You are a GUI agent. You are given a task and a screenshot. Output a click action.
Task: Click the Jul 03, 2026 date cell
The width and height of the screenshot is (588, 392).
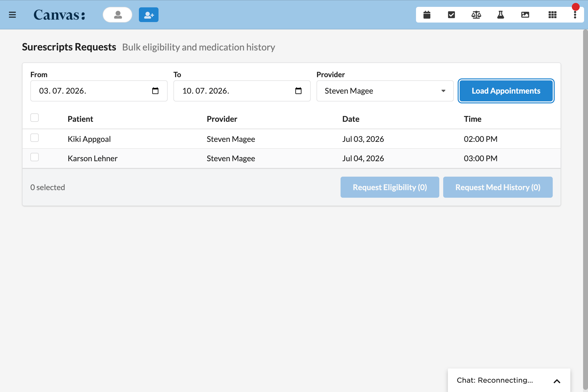tap(363, 139)
